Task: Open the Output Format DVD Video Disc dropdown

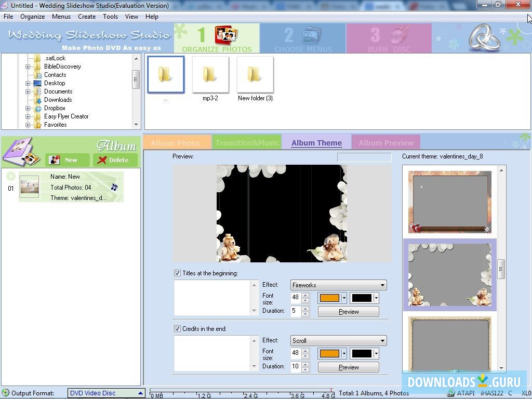Action: coord(106,393)
